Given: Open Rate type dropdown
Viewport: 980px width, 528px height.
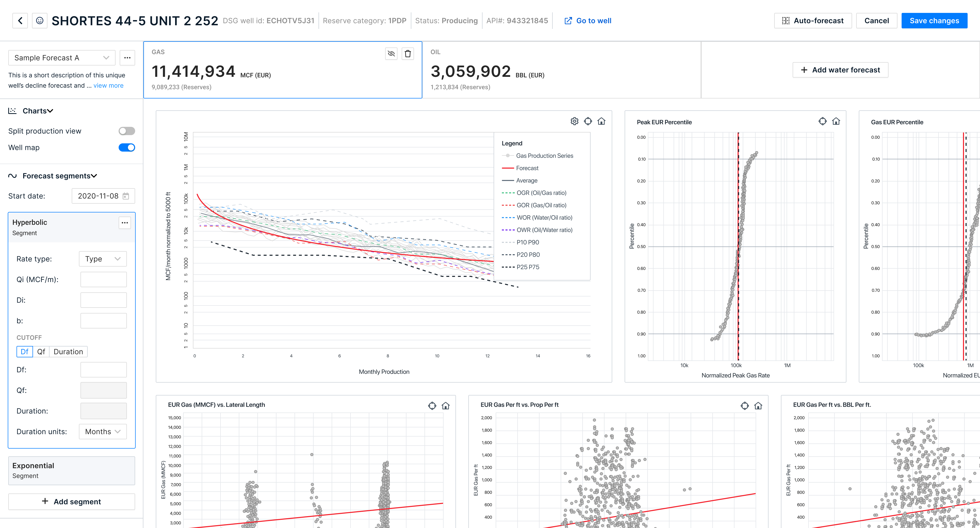Looking at the screenshot, I should [x=103, y=259].
